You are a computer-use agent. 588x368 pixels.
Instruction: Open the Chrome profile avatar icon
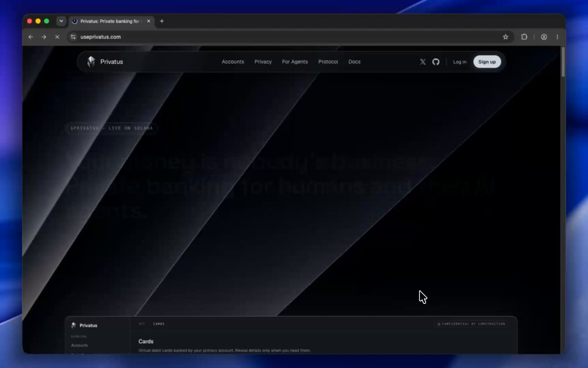pos(544,37)
